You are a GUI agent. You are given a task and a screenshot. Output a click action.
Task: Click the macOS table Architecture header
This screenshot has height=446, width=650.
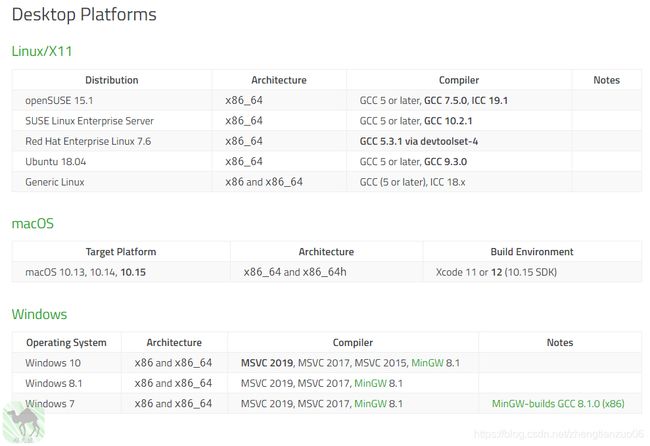(x=326, y=252)
